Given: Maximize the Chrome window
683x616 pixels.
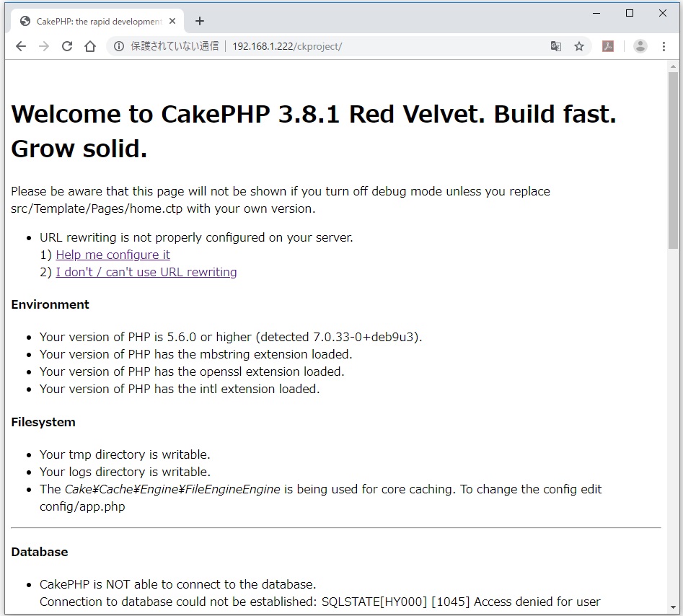Looking at the screenshot, I should tap(630, 13).
